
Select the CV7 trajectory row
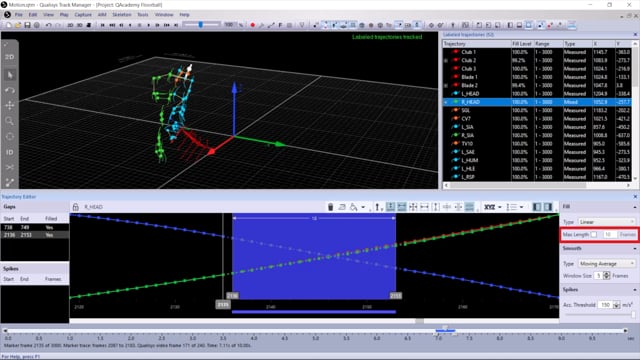(x=537, y=118)
